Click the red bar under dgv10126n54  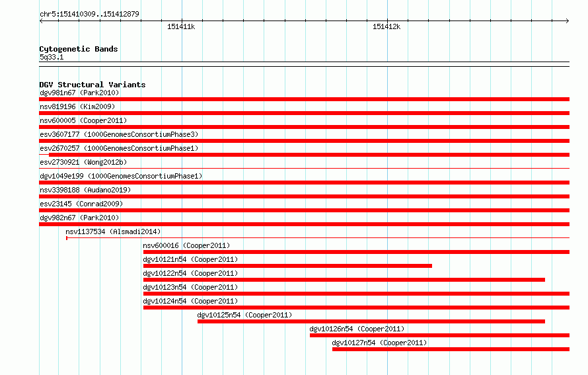click(439, 335)
